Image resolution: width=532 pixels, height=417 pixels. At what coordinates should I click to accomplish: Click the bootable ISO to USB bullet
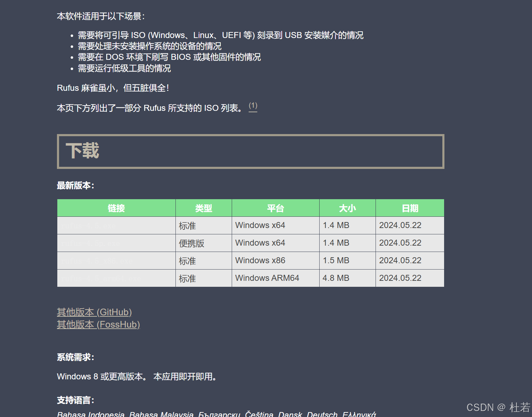pyautogui.click(x=220, y=35)
